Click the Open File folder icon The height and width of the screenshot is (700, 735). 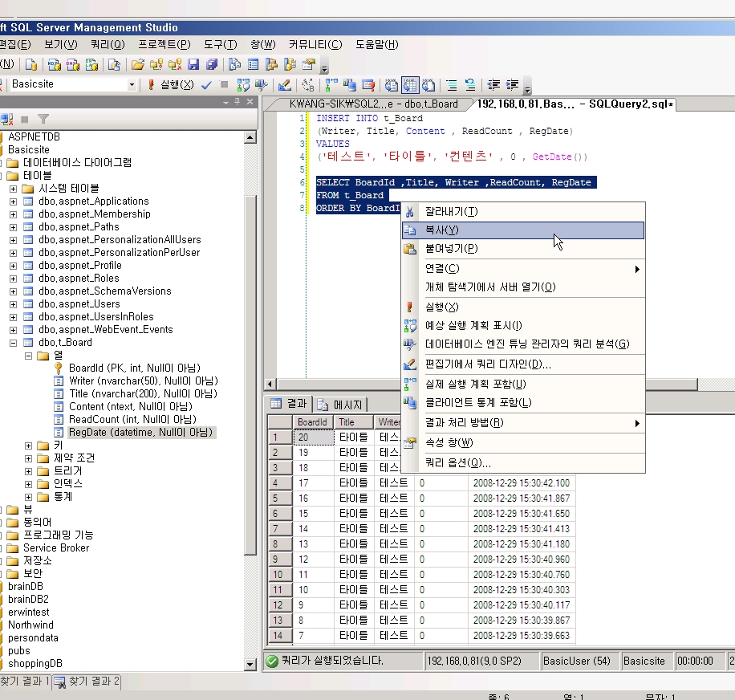click(138, 64)
